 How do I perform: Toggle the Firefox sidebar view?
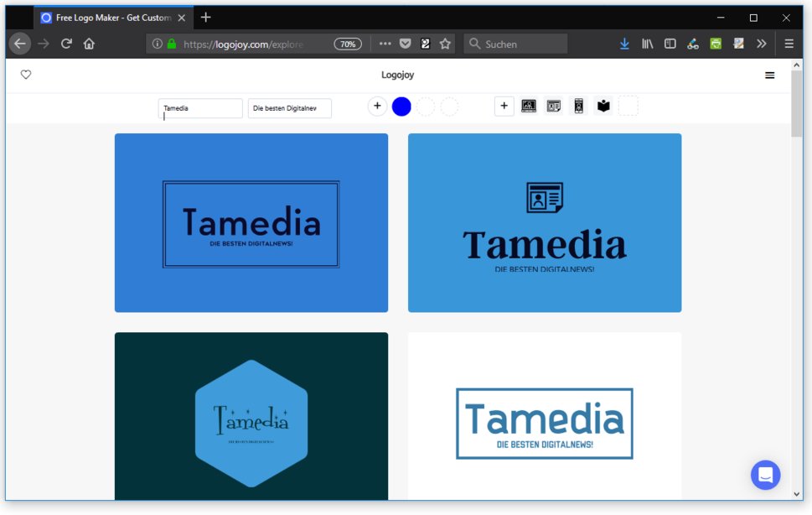pos(670,44)
